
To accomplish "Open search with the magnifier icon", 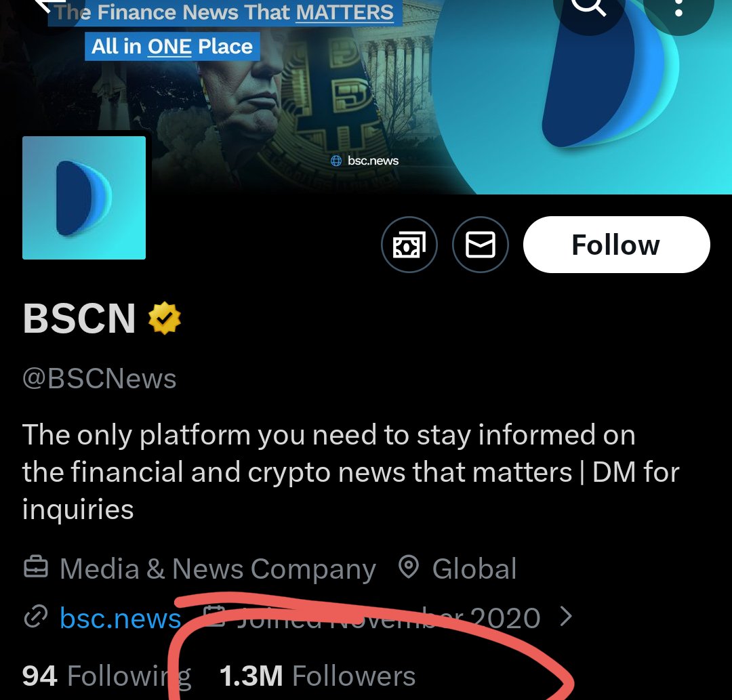I will pos(588,7).
